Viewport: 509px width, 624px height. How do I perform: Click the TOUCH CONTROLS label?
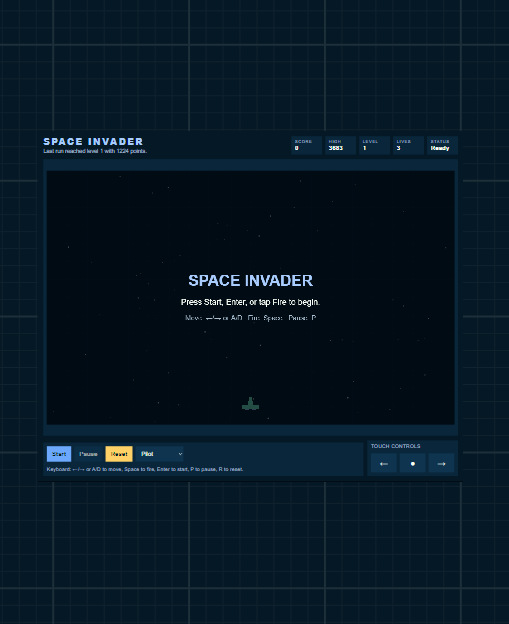(x=396, y=446)
